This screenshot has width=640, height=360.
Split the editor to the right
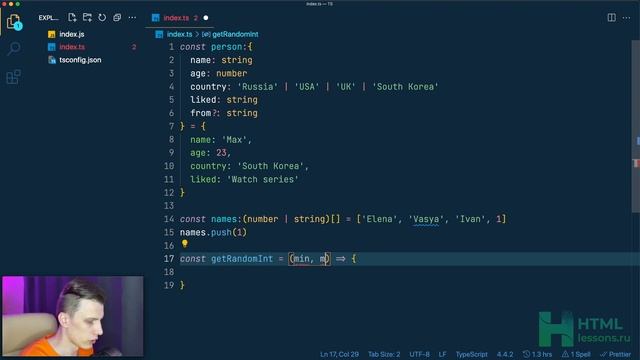click(x=611, y=18)
